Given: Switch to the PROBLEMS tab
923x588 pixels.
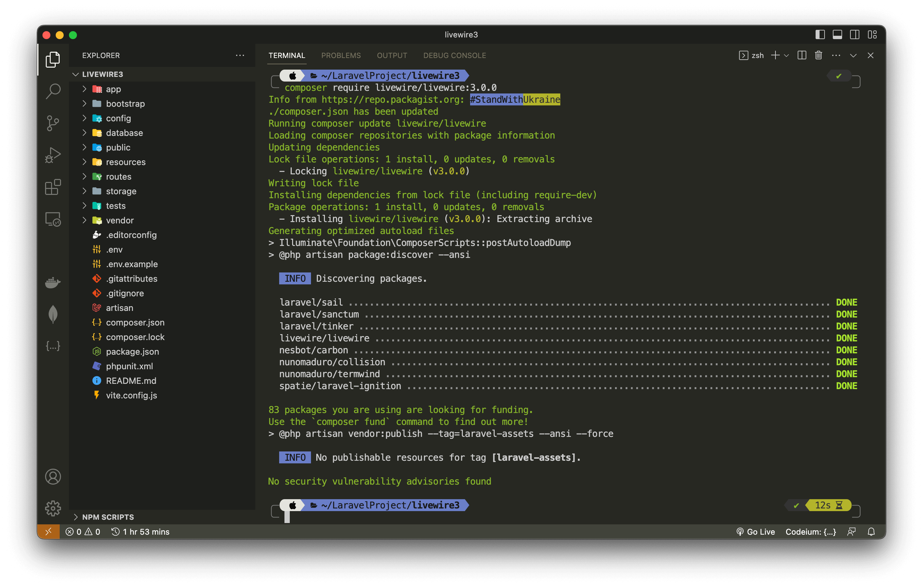Looking at the screenshot, I should coord(341,55).
